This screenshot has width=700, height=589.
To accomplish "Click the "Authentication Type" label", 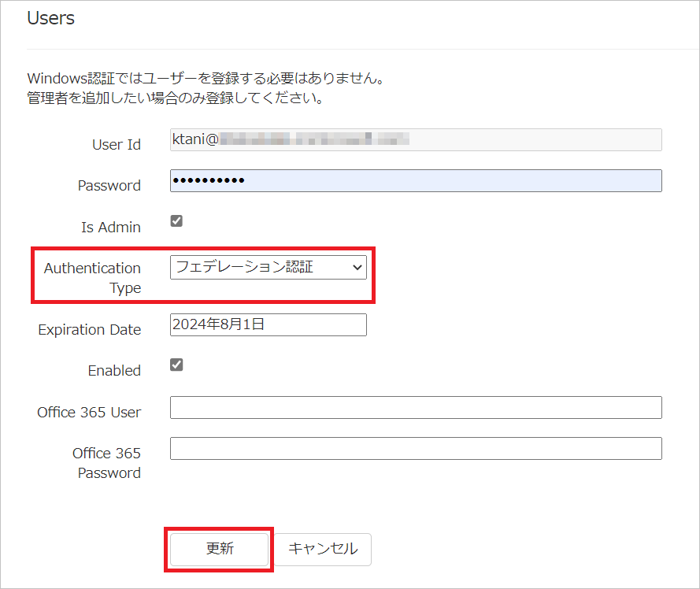I will 92,278.
